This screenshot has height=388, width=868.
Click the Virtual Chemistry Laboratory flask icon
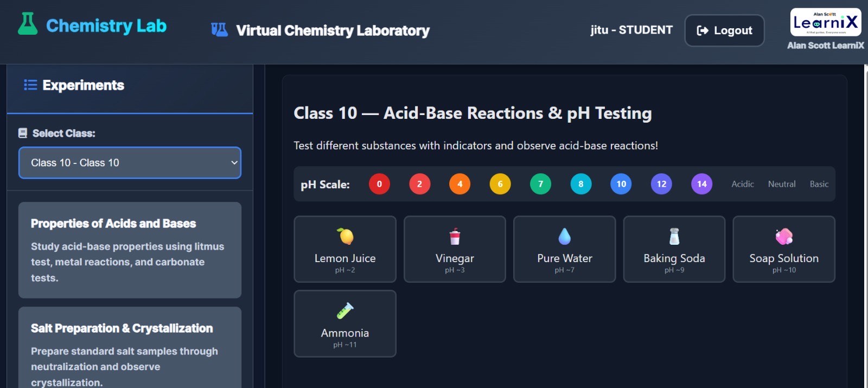[x=219, y=30]
